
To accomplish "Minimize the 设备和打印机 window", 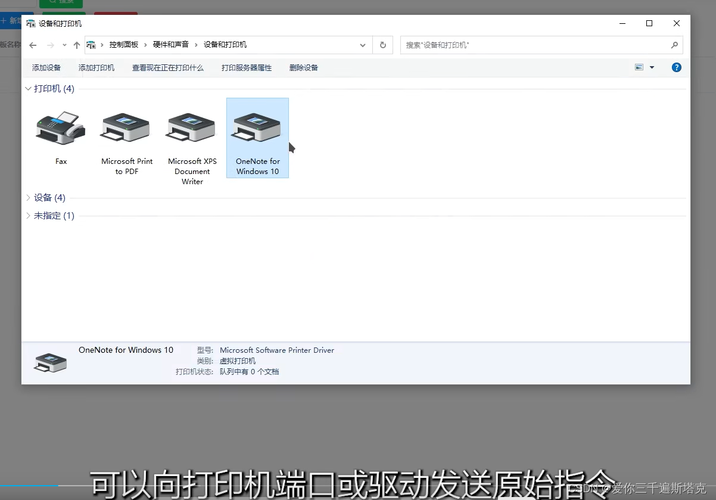I will (622, 23).
